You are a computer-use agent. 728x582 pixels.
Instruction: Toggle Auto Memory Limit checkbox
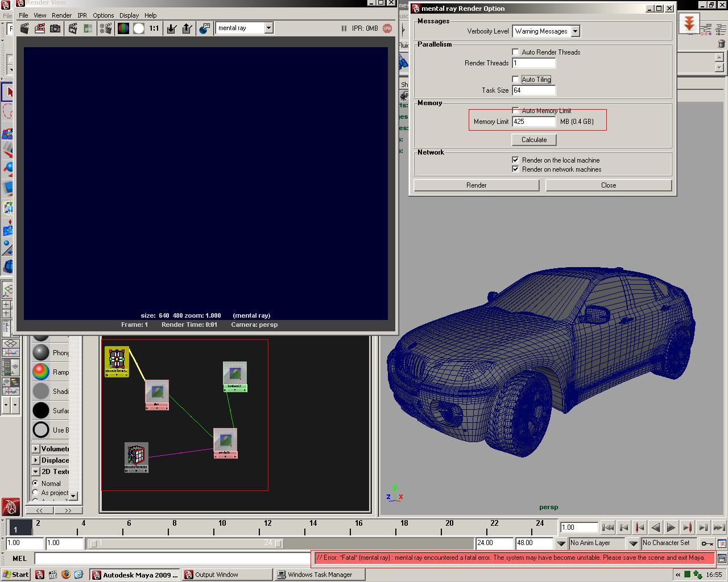coord(515,110)
